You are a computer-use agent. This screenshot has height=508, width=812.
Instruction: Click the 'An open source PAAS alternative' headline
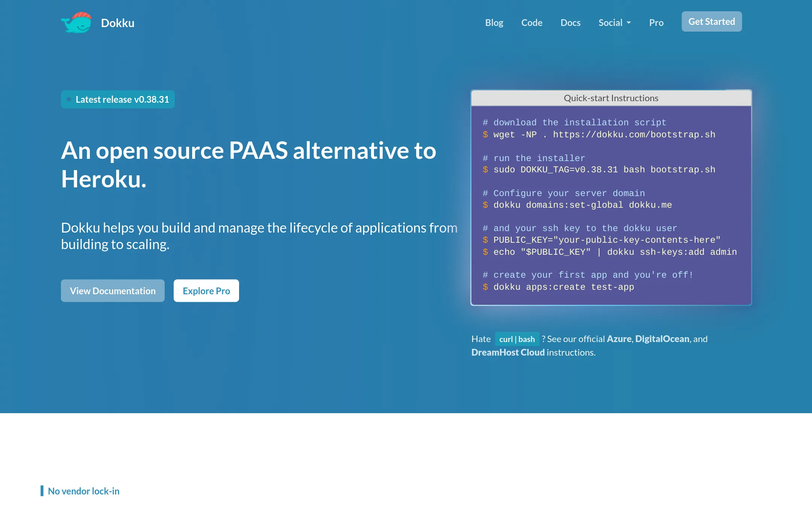pyautogui.click(x=248, y=164)
